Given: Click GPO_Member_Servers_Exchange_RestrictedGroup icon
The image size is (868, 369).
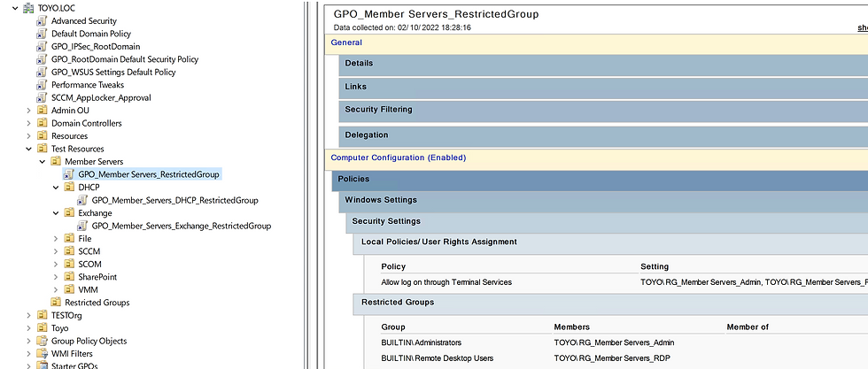Looking at the screenshot, I should (81, 226).
